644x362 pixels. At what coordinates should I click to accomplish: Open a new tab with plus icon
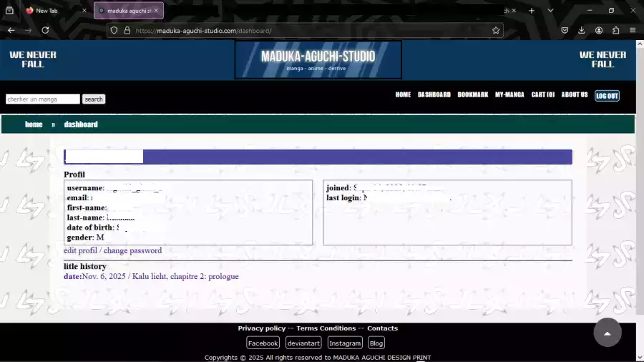coord(532,11)
